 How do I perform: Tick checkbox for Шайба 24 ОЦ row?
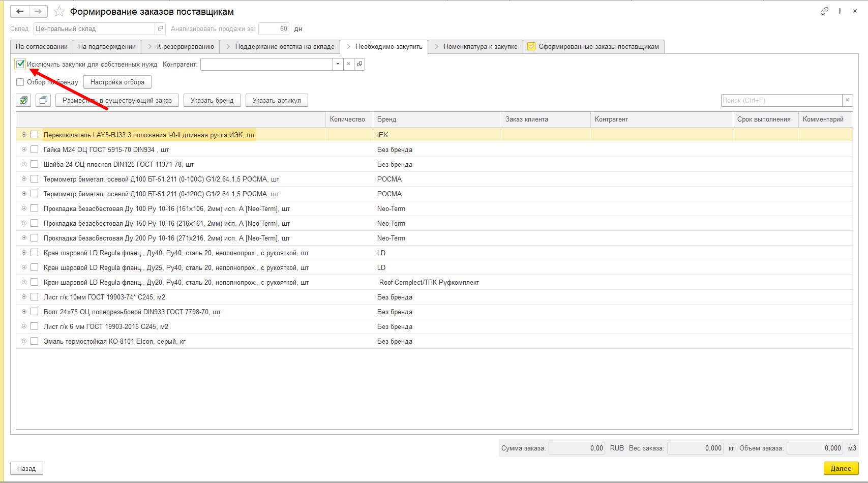click(x=35, y=164)
